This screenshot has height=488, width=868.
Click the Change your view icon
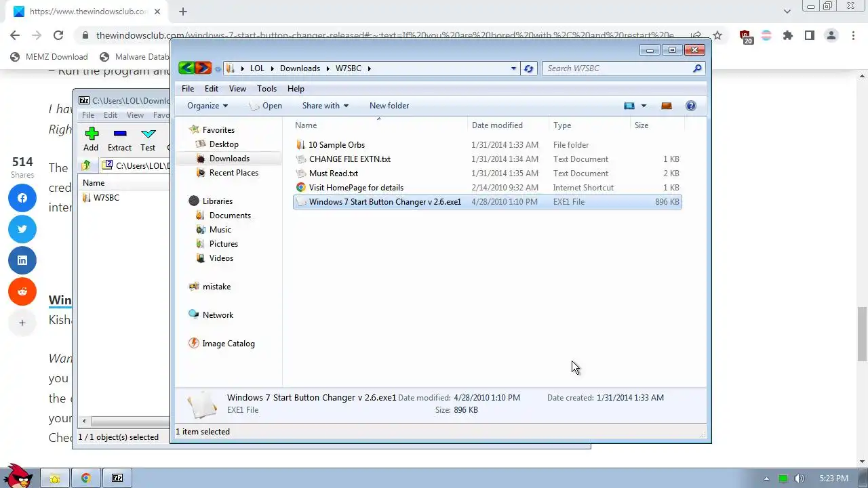click(629, 106)
